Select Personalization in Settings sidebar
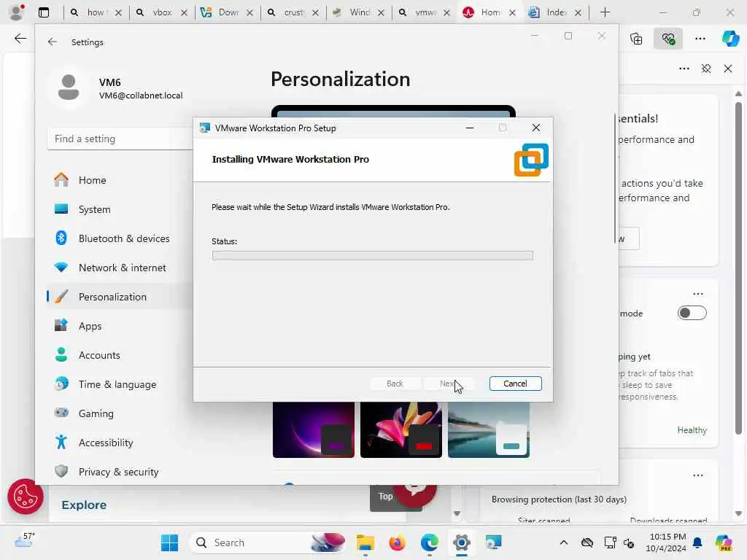 click(x=120, y=297)
